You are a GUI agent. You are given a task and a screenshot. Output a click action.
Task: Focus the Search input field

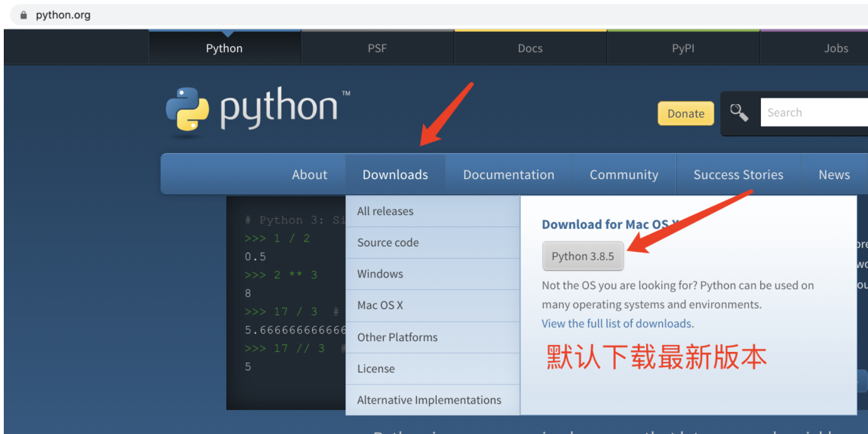click(813, 113)
